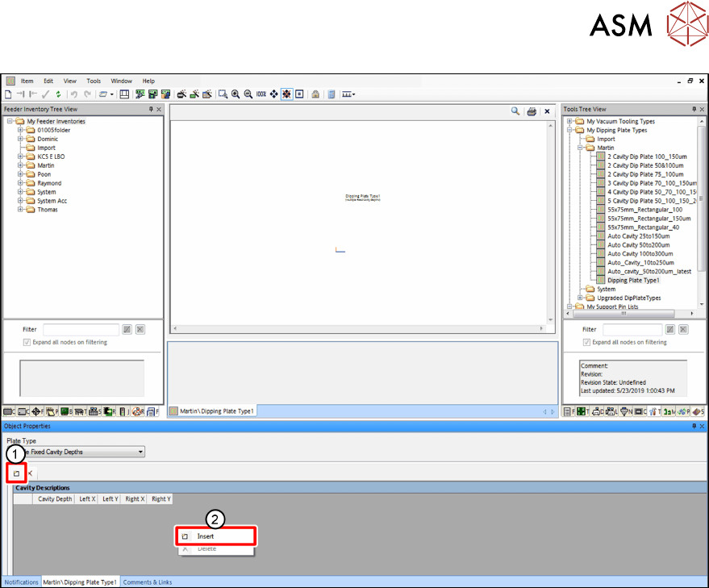Screen dimensions: 709x588
Task: Close the center view with the X button
Action: [x=547, y=111]
